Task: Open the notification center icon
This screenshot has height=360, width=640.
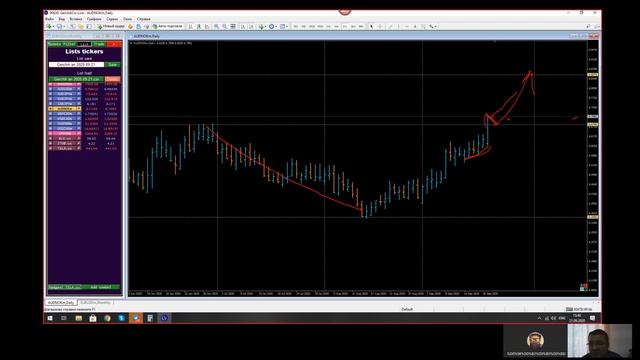Action: [x=593, y=318]
